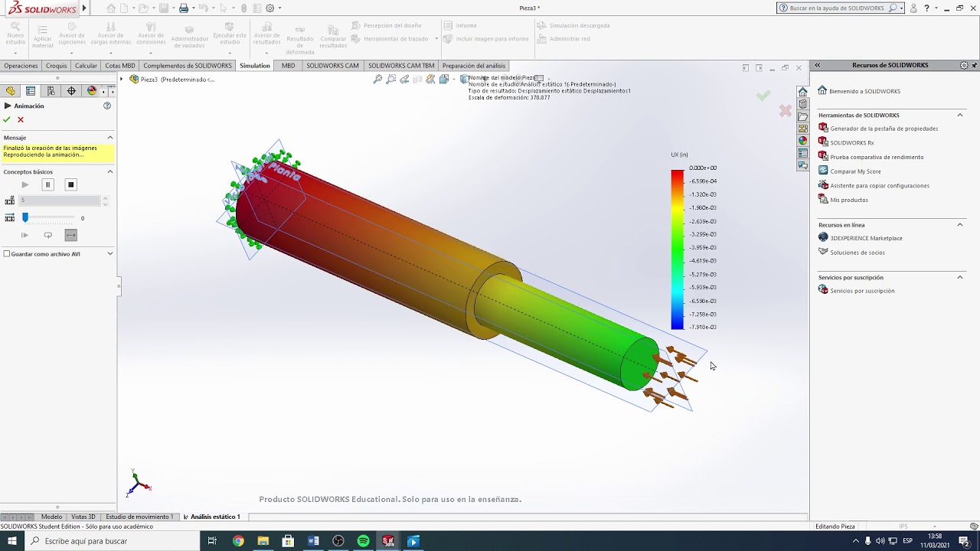Open the DimXpertManager crosshair tab
980x551 pixels.
[71, 91]
